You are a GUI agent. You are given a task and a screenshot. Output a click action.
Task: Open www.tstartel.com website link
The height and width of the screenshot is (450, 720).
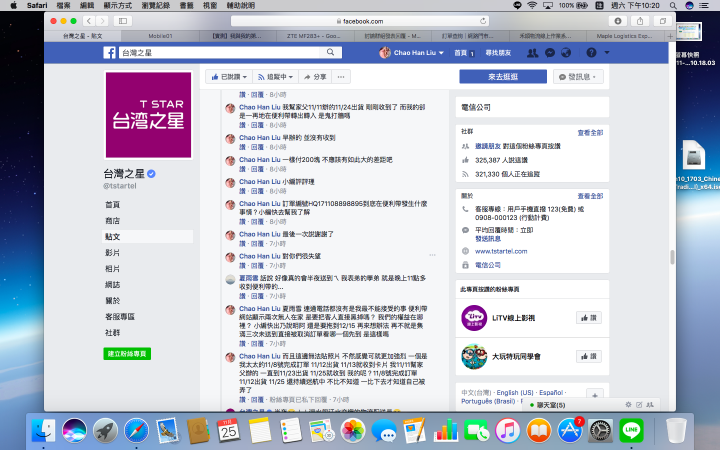(x=501, y=251)
